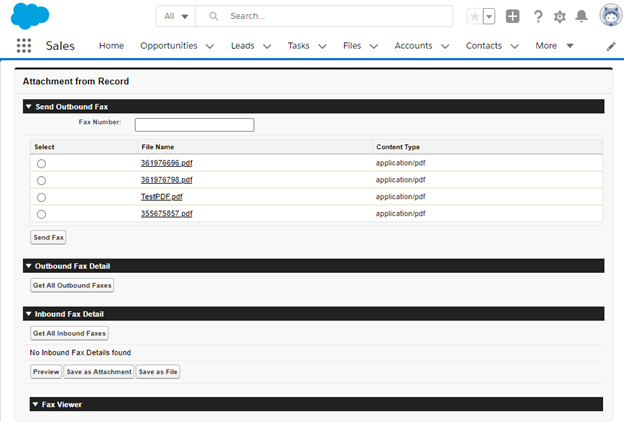Viewport: 624px width, 422px height.
Task: Open the 361976796.pdf file link
Action: tap(166, 180)
